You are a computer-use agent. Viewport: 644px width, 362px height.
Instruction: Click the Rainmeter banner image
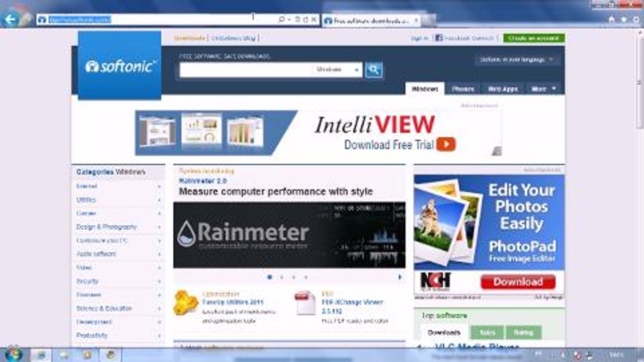pyautogui.click(x=289, y=235)
